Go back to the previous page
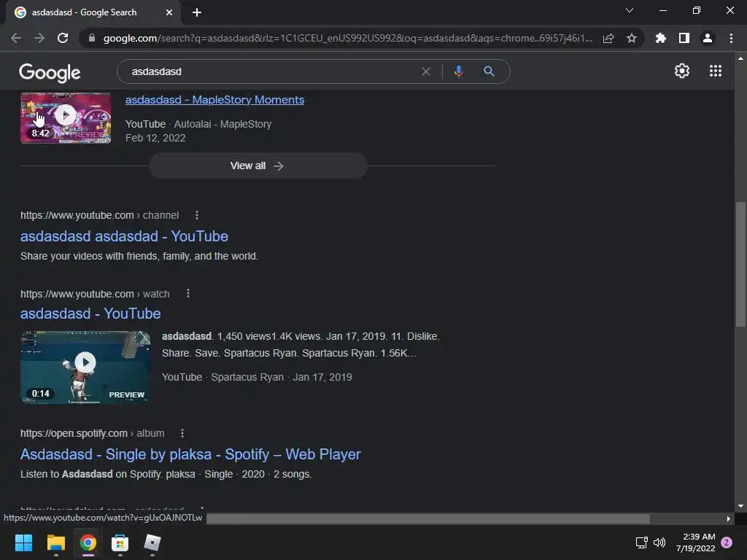 tap(16, 38)
